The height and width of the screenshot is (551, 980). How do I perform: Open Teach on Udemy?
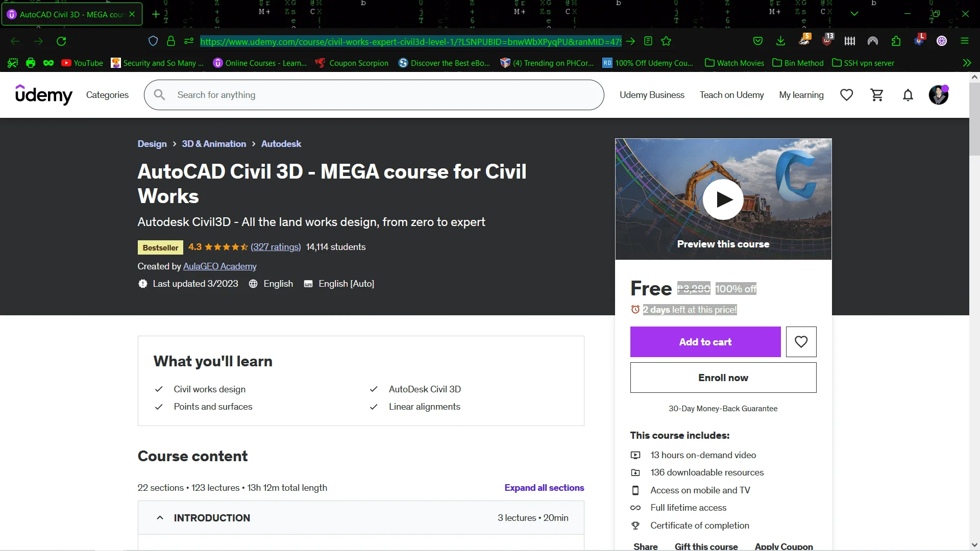pyautogui.click(x=731, y=95)
